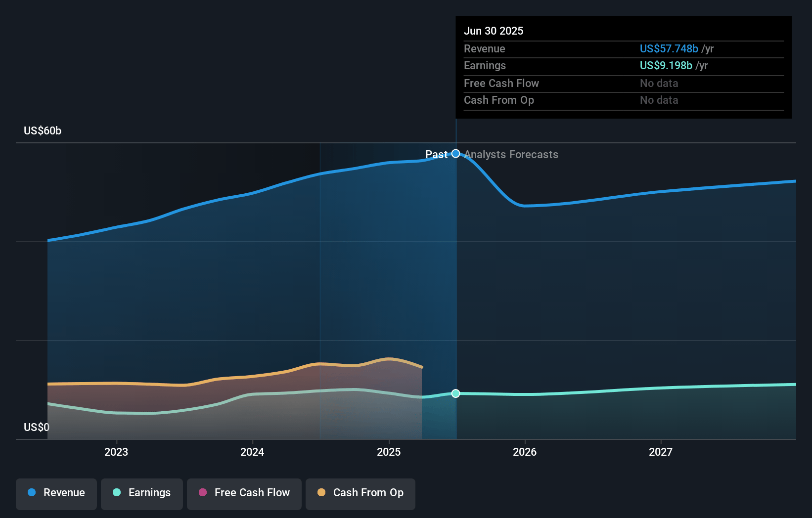The image size is (812, 518).
Task: Click the teal Earnings legend dot
Action: point(117,492)
